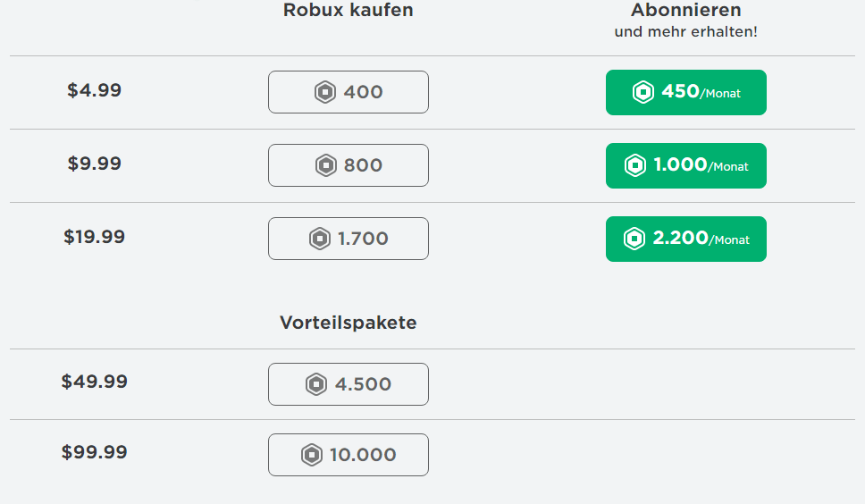Click the white Robux icon beside 1.000/Monat
The image size is (865, 504).
(635, 165)
